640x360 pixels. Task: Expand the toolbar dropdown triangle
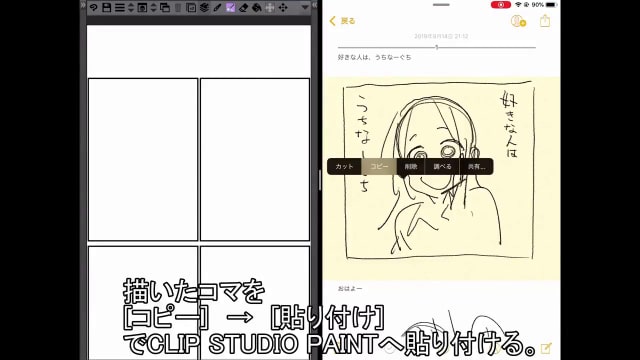(305, 7)
